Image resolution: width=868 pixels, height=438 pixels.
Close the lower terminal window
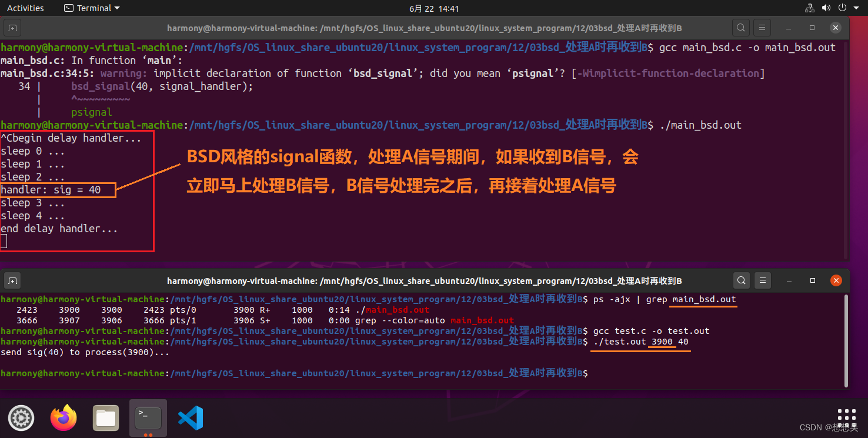(836, 280)
